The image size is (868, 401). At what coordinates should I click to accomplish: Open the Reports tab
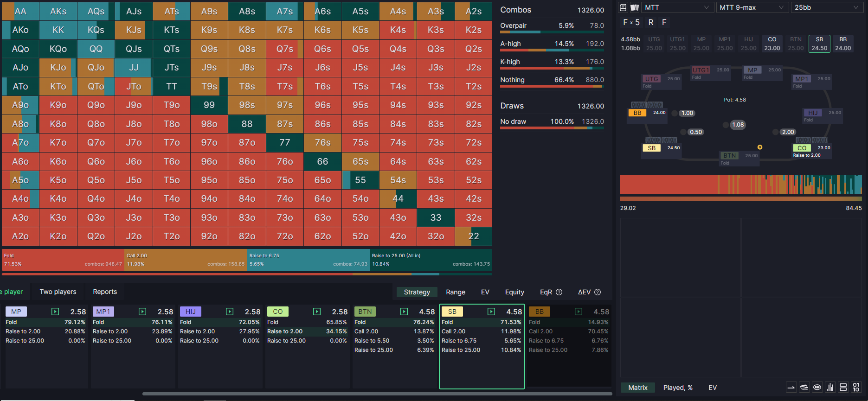105,292
